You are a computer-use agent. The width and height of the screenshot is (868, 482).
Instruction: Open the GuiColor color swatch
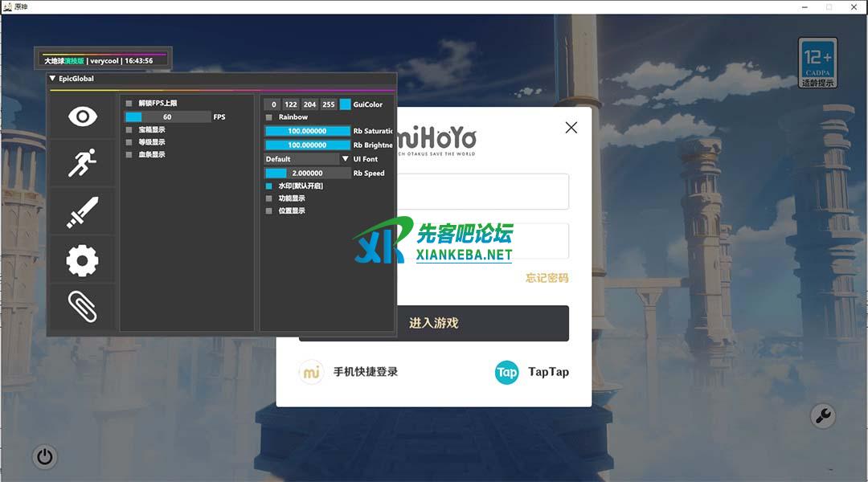pos(345,104)
